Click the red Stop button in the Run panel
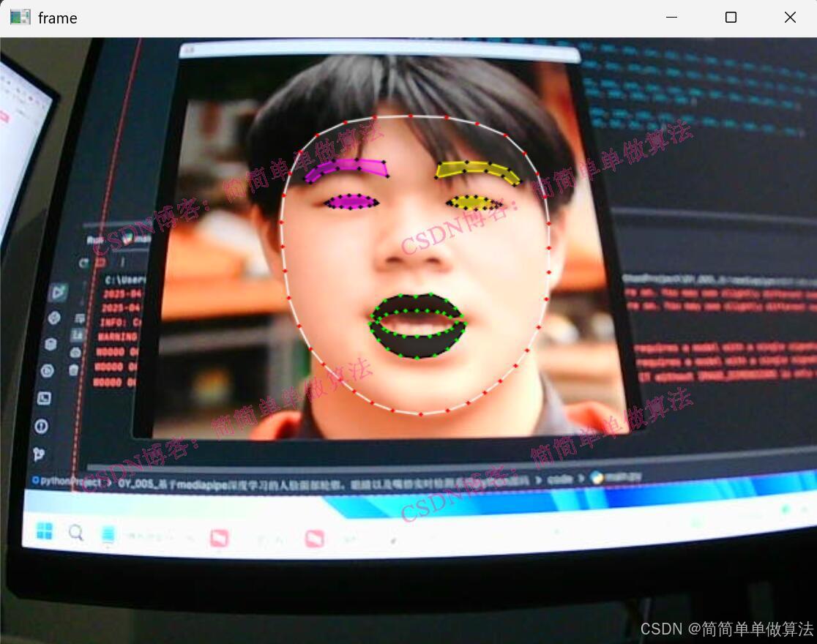 100,262
